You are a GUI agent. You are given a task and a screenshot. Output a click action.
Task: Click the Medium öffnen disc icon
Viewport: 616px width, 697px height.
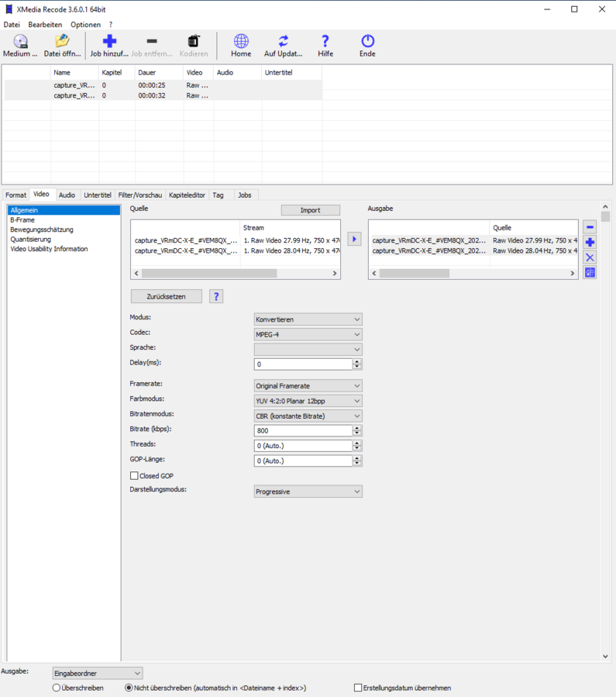(20, 42)
